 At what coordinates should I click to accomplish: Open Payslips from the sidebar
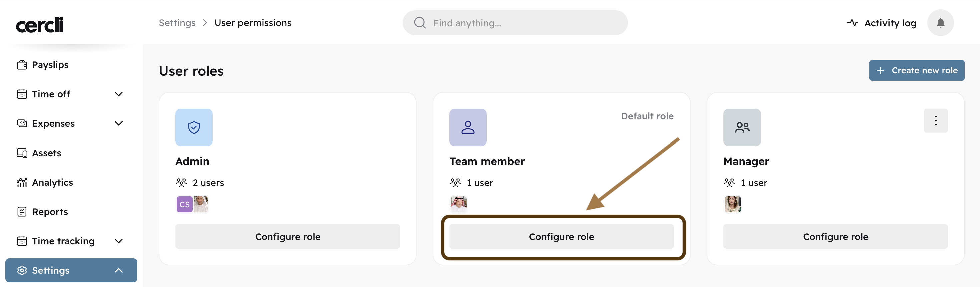(x=50, y=65)
